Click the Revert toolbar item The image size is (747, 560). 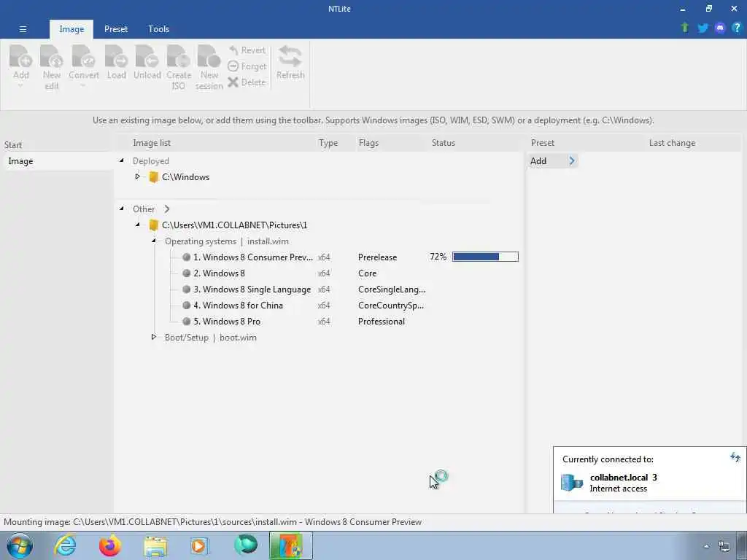[247, 50]
